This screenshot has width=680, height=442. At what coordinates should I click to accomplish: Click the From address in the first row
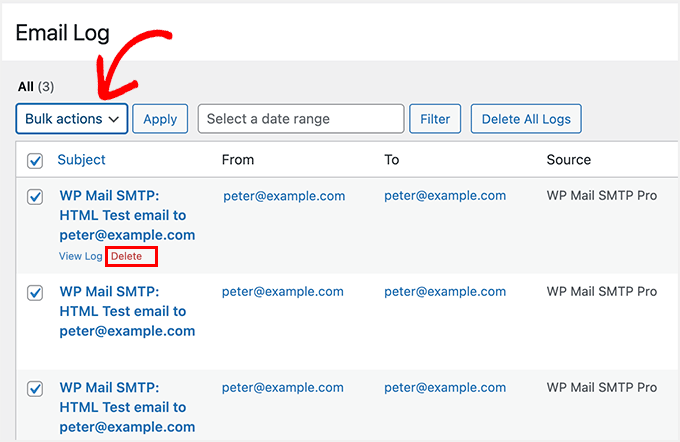(x=283, y=196)
